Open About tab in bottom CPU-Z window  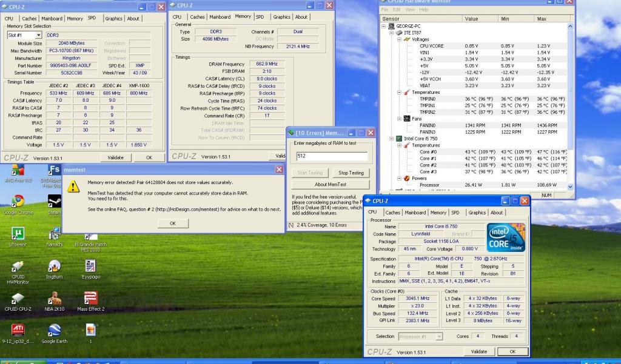(x=496, y=213)
